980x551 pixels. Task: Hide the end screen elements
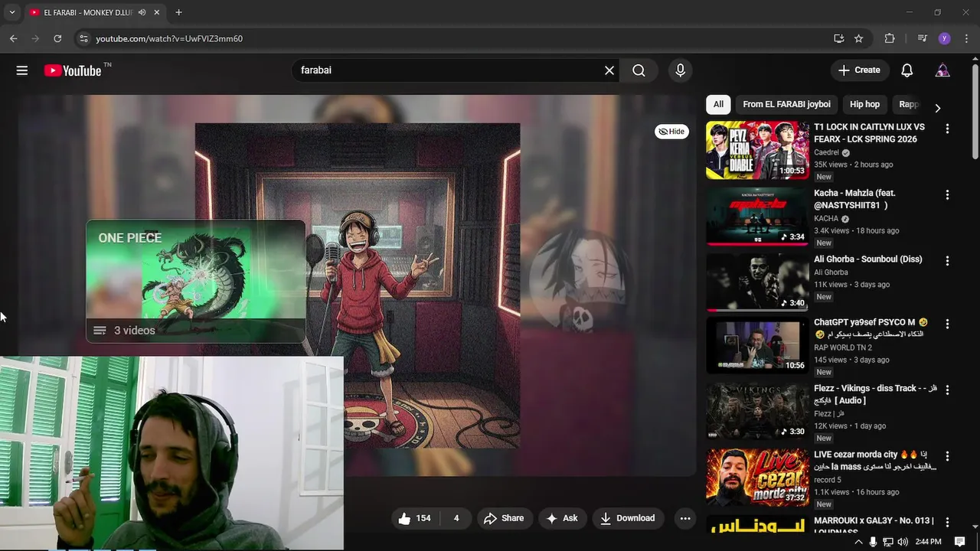[x=671, y=132]
